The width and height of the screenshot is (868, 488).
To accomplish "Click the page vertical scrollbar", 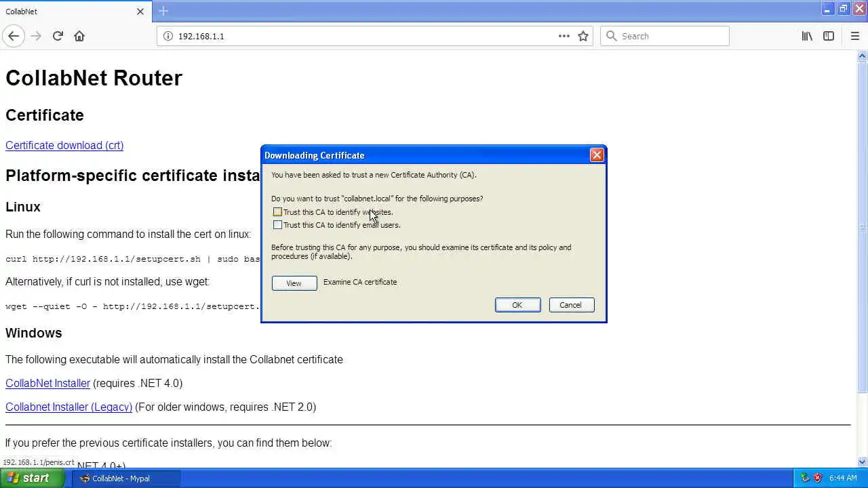I will pos(863,228).
